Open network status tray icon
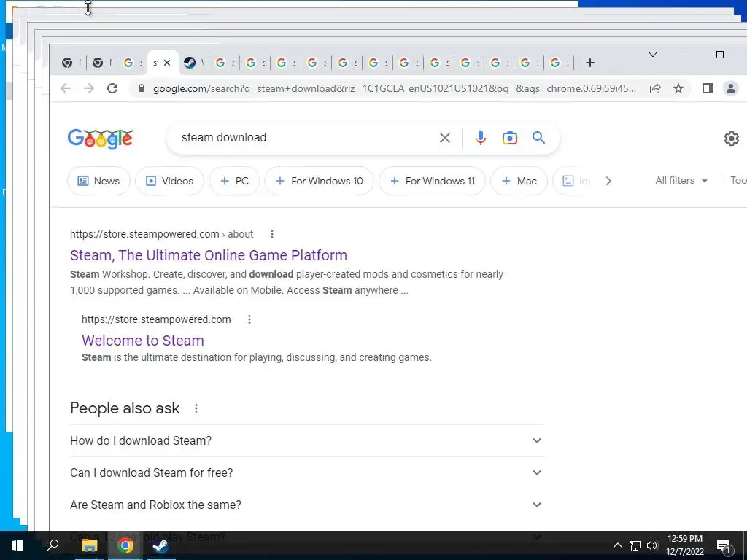 [x=635, y=545]
